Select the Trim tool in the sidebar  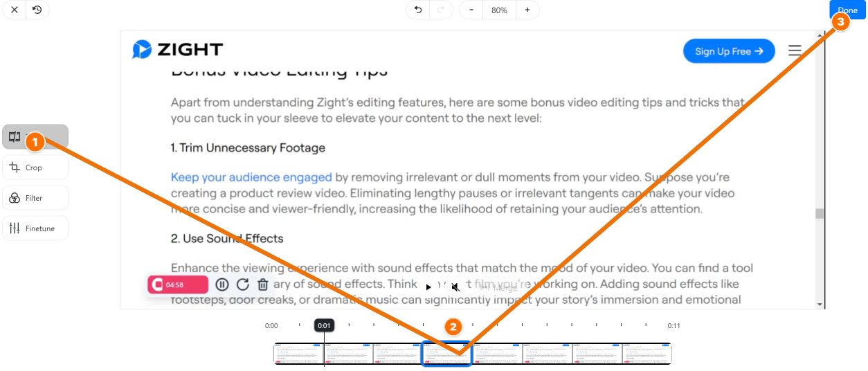pos(35,137)
